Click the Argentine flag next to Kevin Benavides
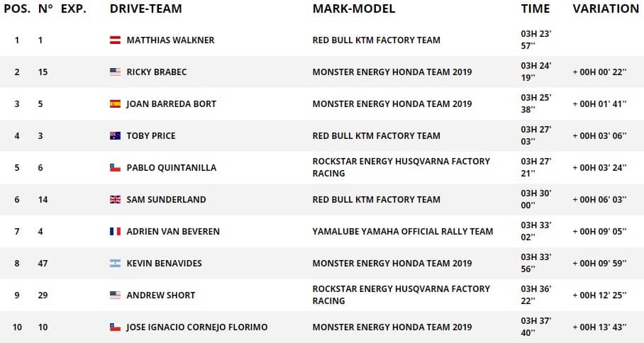644x343 pixels. click(x=115, y=264)
